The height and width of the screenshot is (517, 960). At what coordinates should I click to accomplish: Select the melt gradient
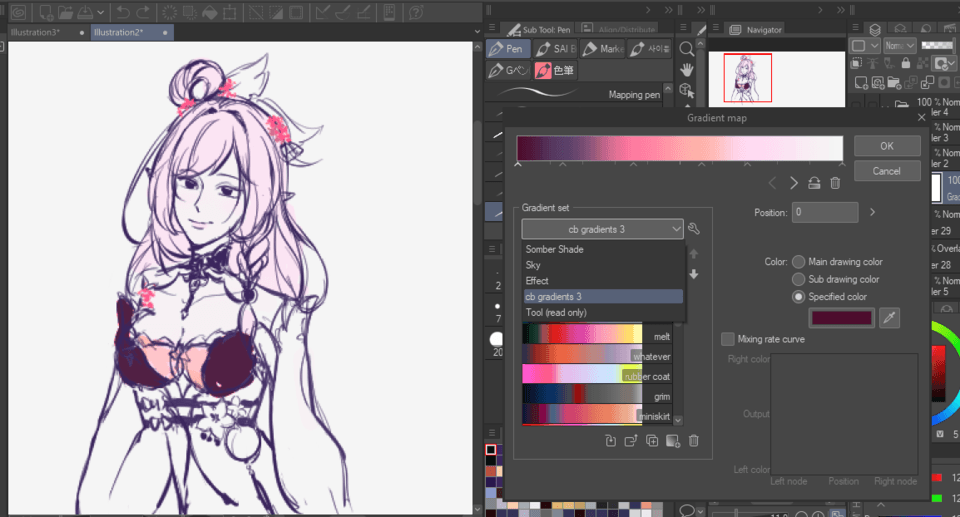coord(597,335)
